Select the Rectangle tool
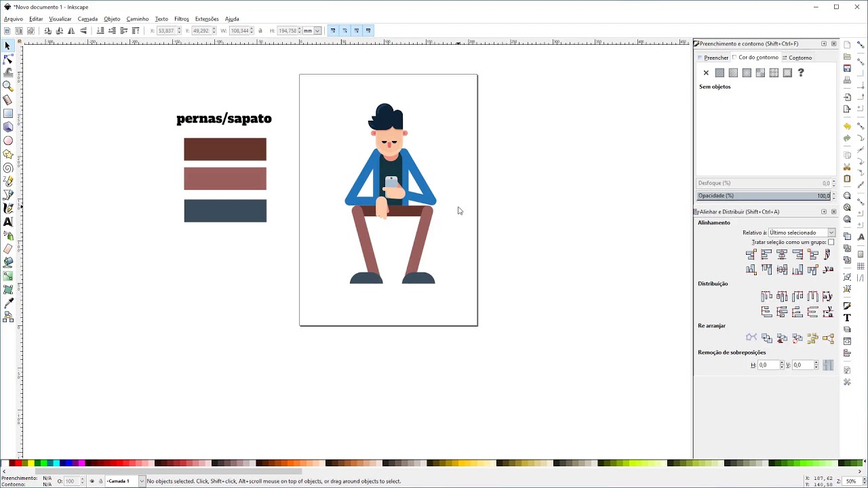The width and height of the screenshot is (868, 488). point(7,113)
